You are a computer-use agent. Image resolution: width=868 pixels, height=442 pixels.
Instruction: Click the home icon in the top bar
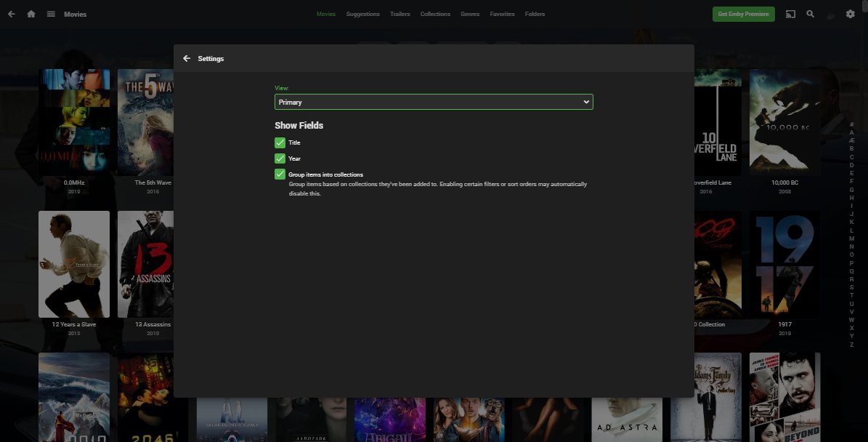[x=30, y=13]
